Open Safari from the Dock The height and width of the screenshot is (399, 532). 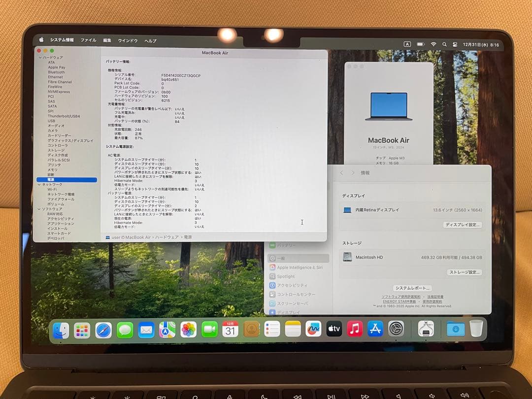pyautogui.click(x=102, y=329)
